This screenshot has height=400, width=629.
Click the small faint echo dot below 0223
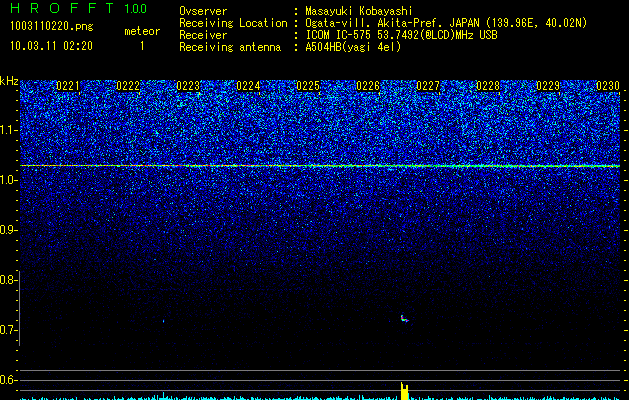point(164,321)
